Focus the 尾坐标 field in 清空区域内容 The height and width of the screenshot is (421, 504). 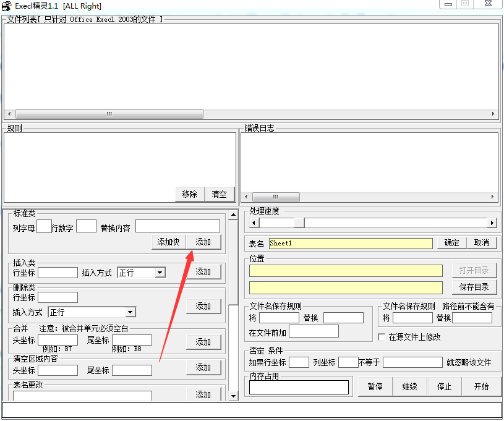[132, 370]
